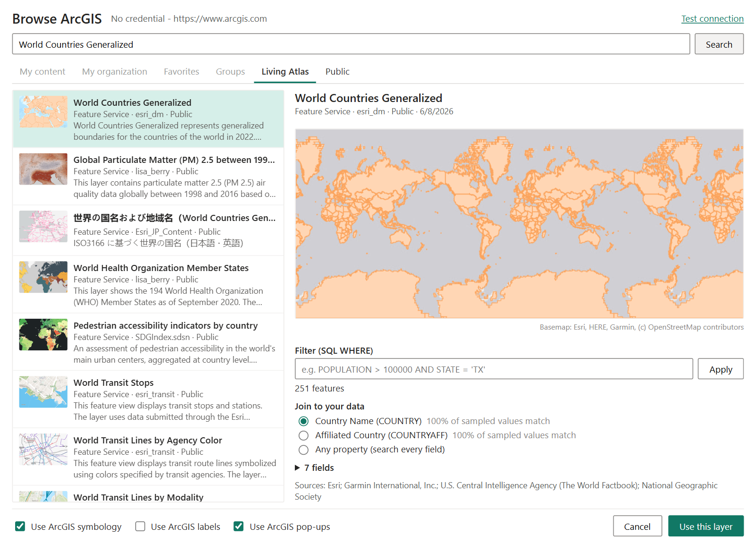Select Pedestrian accessibility indicators thumbnail

click(43, 335)
